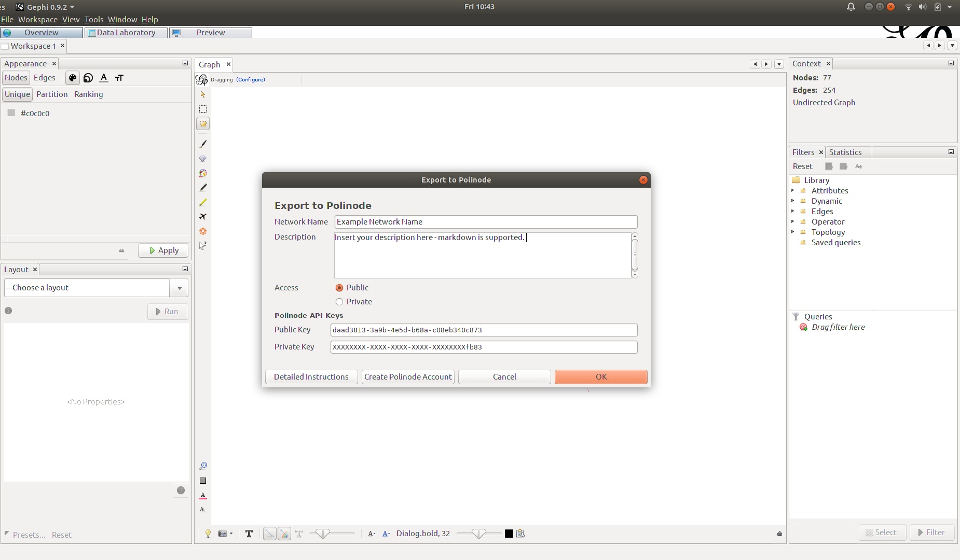Image resolution: width=960 pixels, height=560 pixels.
Task: Open label attributes configuration icon
Action: 520,534
